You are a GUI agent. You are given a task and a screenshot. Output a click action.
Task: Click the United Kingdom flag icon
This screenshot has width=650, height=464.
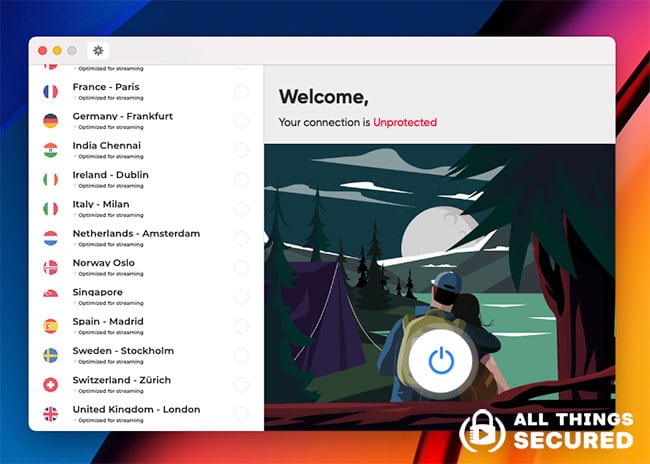[51, 414]
